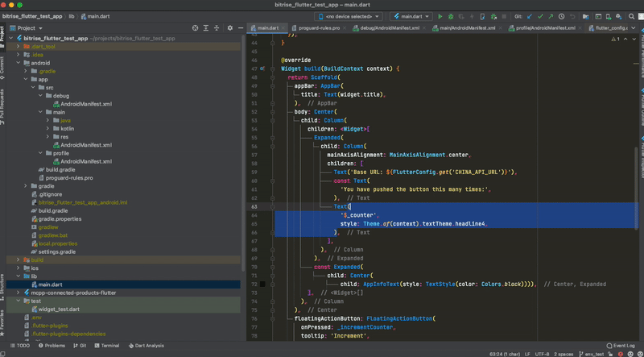Open Project panel settings gear
The width and height of the screenshot is (644, 357).
(230, 28)
